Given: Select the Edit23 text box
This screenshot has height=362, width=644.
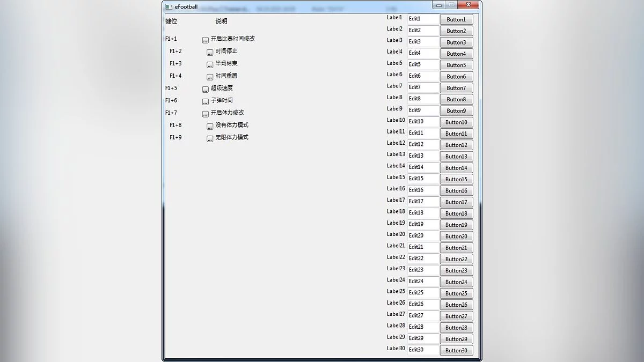Looking at the screenshot, I should point(423,270).
